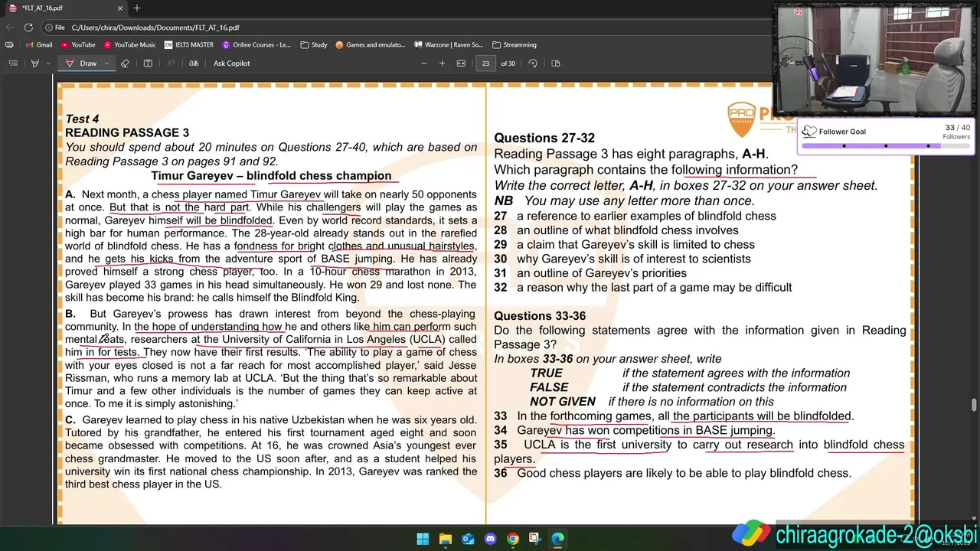Click the page number field showing 23
The height and width of the screenshot is (551, 980).
point(485,64)
